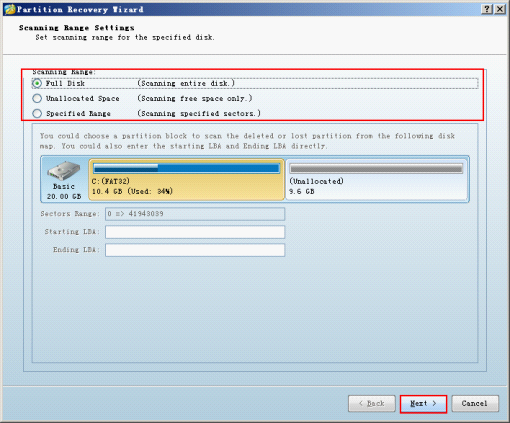Open help via the question mark icon
Viewport: 510px width, 423px height.
point(487,9)
